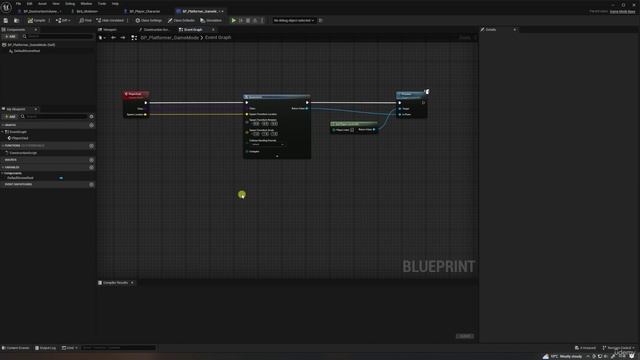Viewport: 640px width, 360px height.
Task: Click the Player Index checkbox field
Action: [x=352, y=130]
